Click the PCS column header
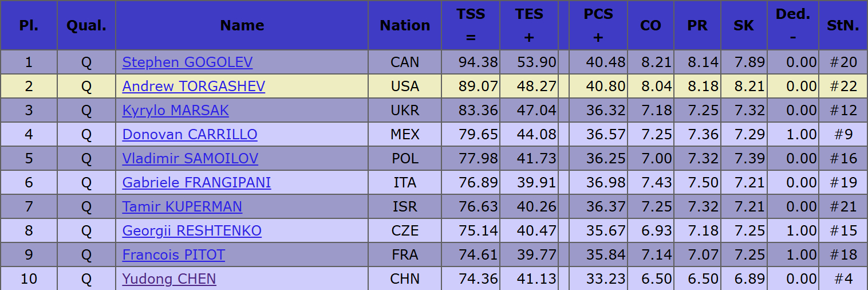This screenshot has width=868, height=290. click(x=598, y=25)
